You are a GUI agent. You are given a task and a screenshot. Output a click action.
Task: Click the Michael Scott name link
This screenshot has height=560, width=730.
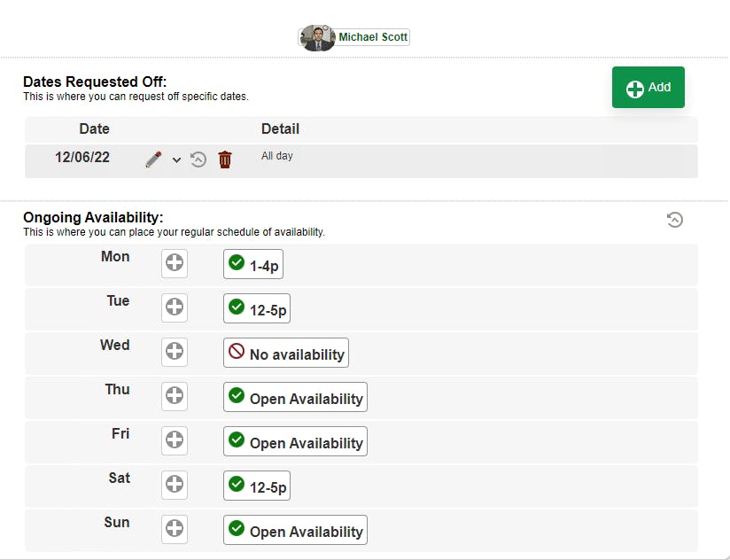coord(373,37)
